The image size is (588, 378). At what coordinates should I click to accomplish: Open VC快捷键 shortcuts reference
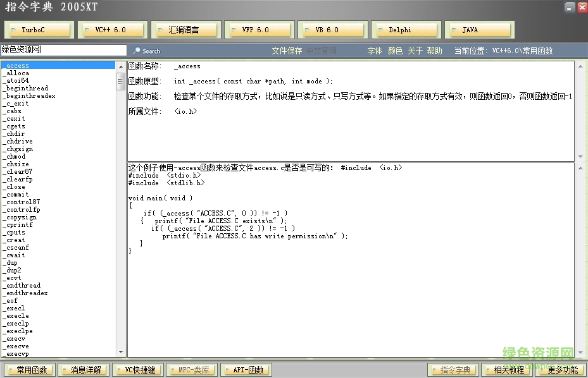tap(137, 370)
